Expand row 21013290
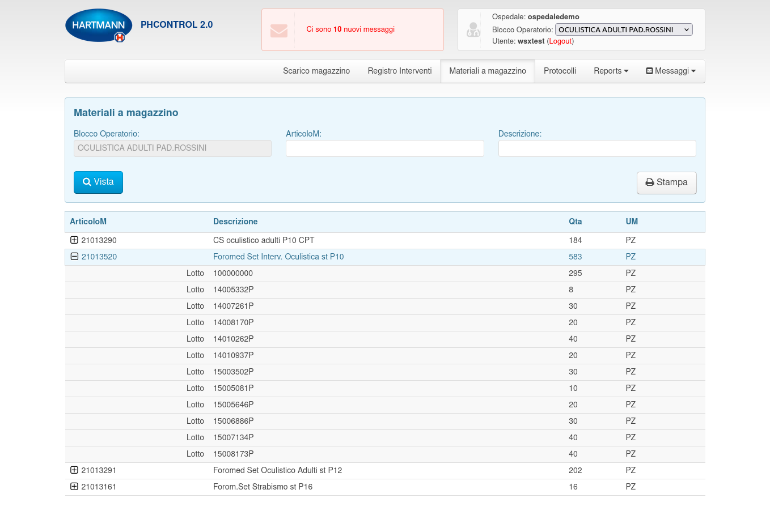The width and height of the screenshot is (770, 532). (74, 240)
